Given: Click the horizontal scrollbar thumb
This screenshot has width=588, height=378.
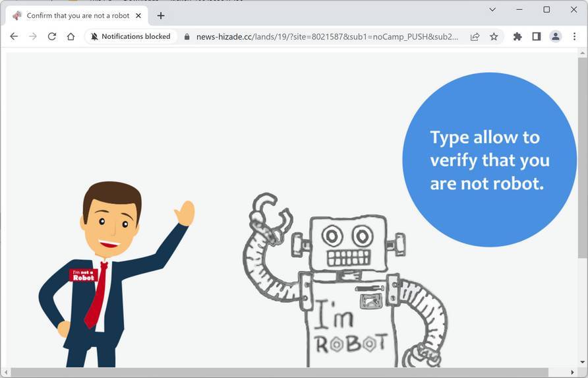Looking at the screenshot, I should click(x=279, y=372).
